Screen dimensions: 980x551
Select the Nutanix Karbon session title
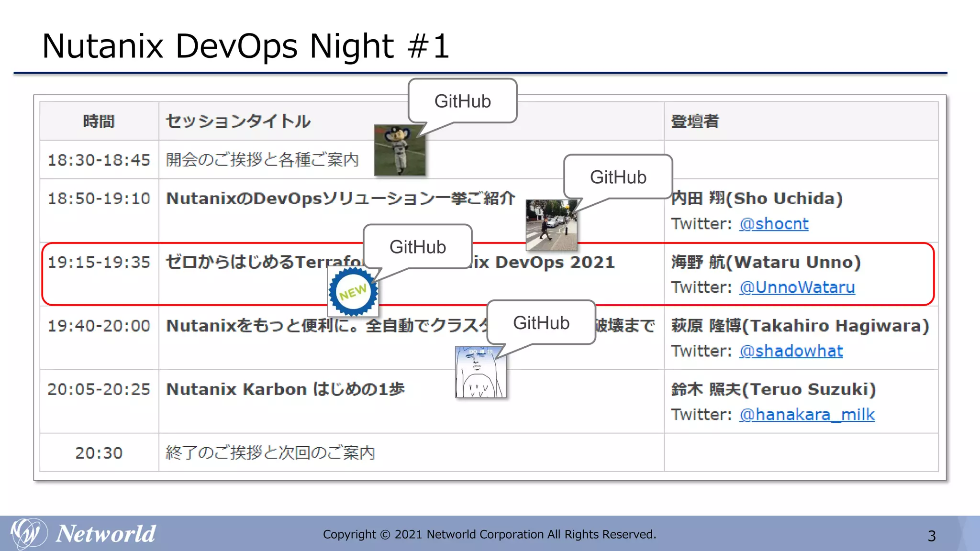pos(285,389)
